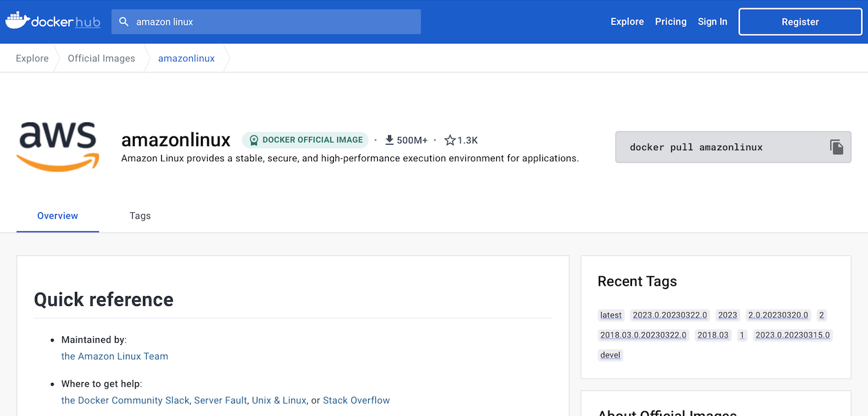Image resolution: width=868 pixels, height=416 pixels.
Task: Click the Register button
Action: click(x=801, y=22)
